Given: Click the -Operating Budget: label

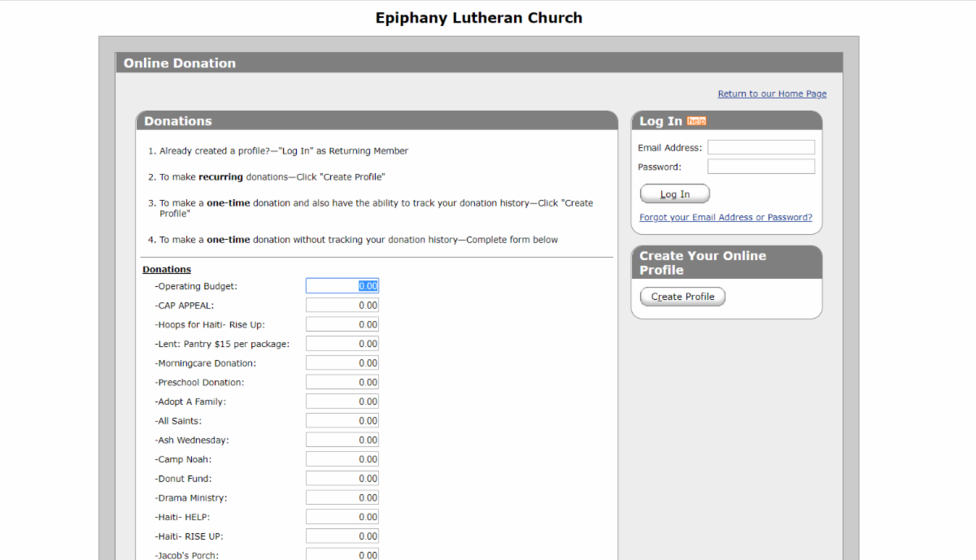Looking at the screenshot, I should (x=196, y=287).
